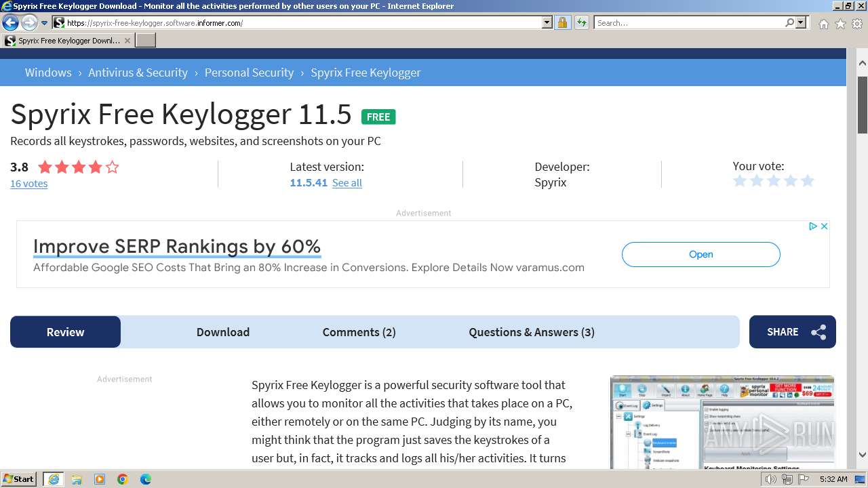Open File Explorer taskbar icon

(x=77, y=479)
